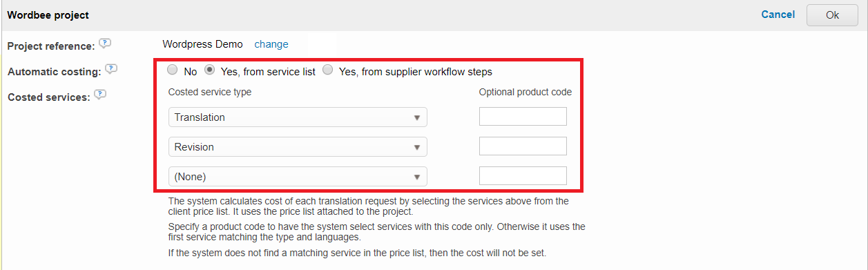Image resolution: width=868 pixels, height=270 pixels.
Task: Click the arrow of the (None) dropdown
Action: coord(417,177)
